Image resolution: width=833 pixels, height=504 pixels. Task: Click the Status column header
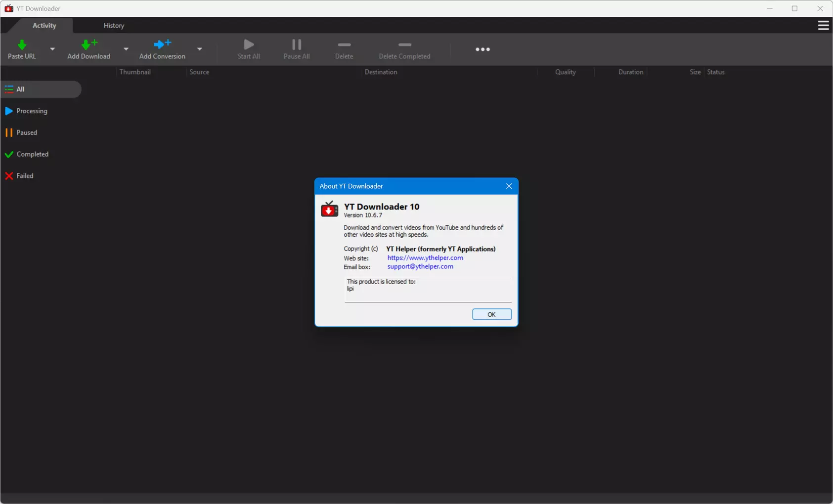716,72
